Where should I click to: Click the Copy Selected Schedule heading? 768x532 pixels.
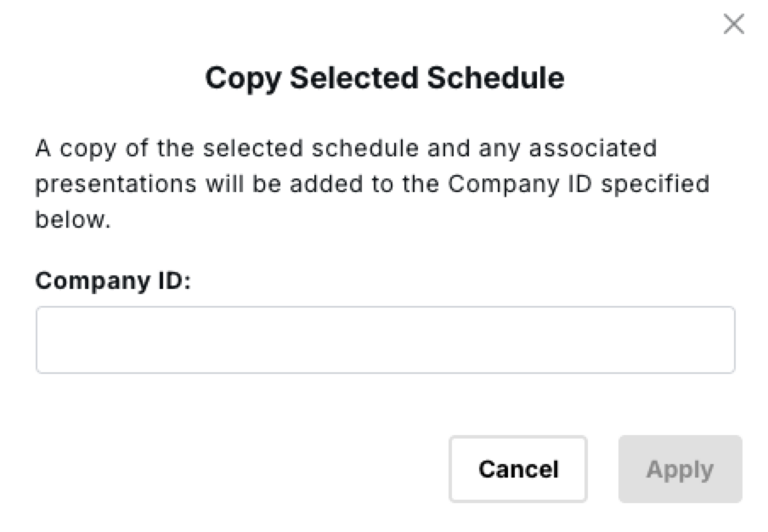click(x=384, y=78)
